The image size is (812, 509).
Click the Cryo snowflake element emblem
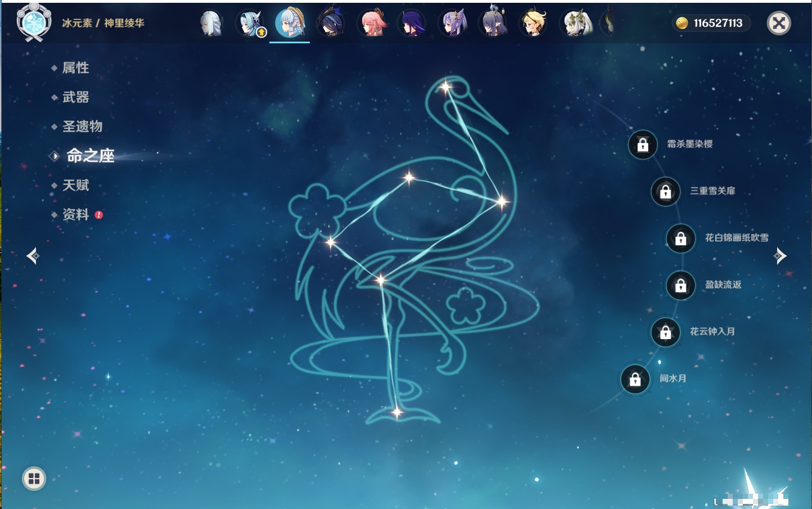34,22
